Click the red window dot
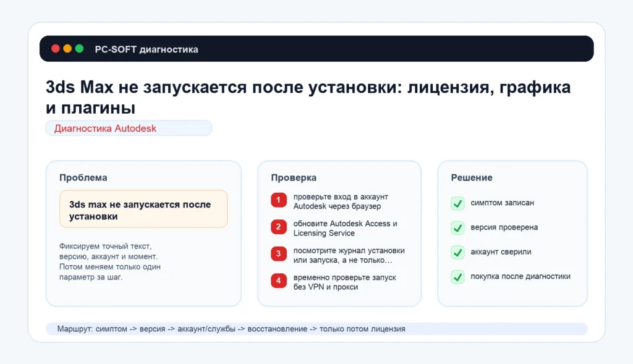The width and height of the screenshot is (633, 364). 56,49
